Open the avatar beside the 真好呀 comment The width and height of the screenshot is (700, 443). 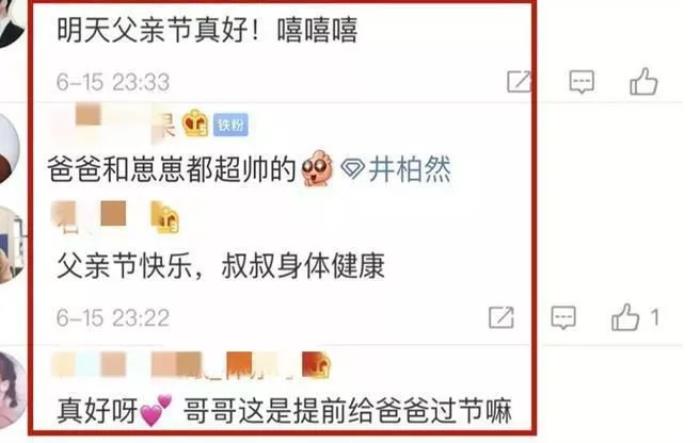12,390
